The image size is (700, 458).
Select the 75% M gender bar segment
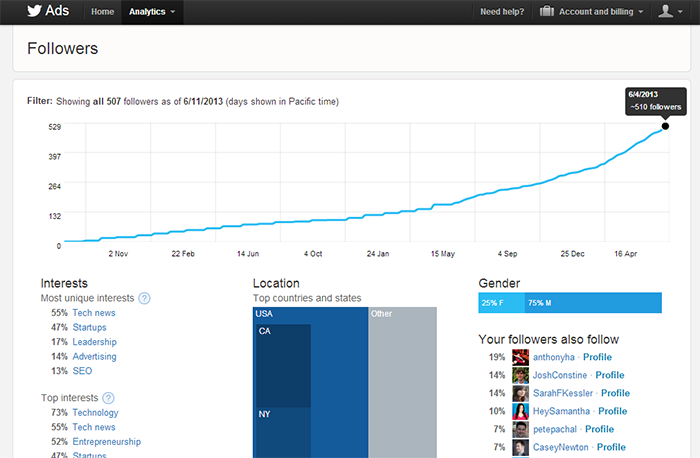click(592, 303)
